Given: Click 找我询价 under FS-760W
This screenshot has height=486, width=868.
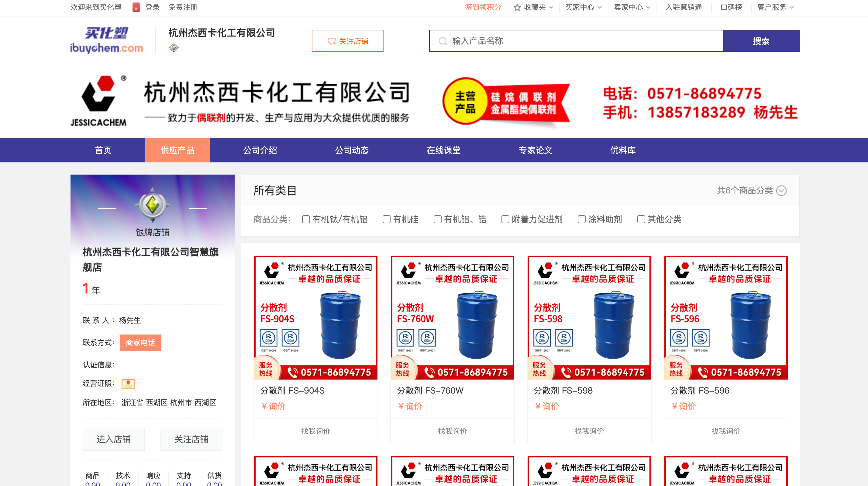Looking at the screenshot, I should (x=452, y=431).
